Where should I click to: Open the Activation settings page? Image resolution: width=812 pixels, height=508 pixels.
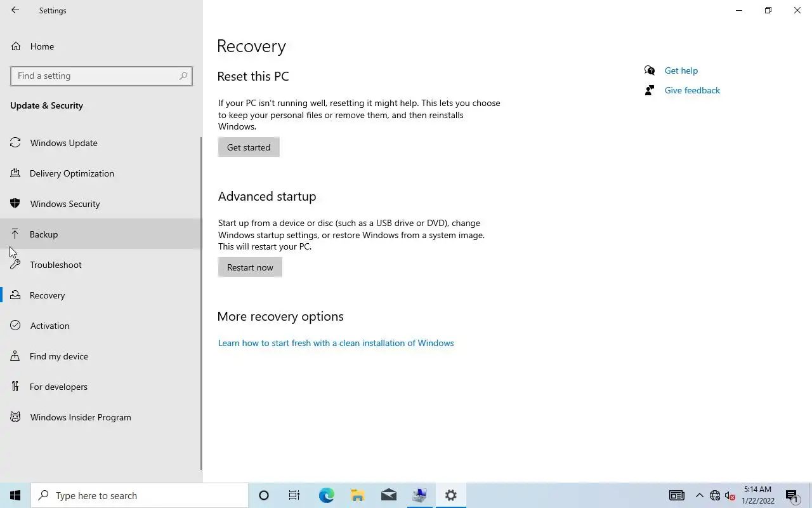tap(100, 326)
